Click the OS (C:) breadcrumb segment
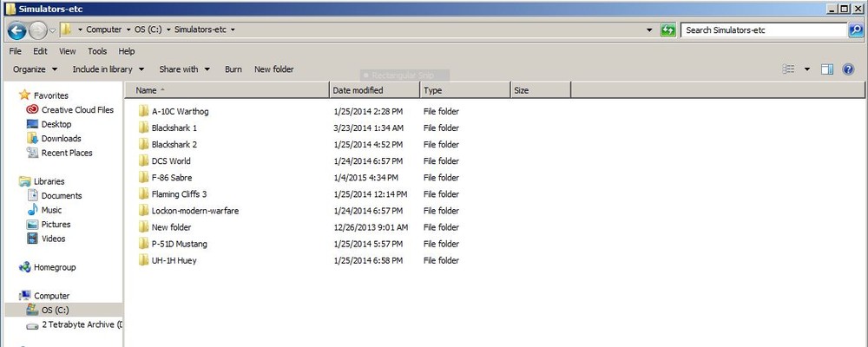Viewport: 868px width, 347px height. tap(148, 29)
